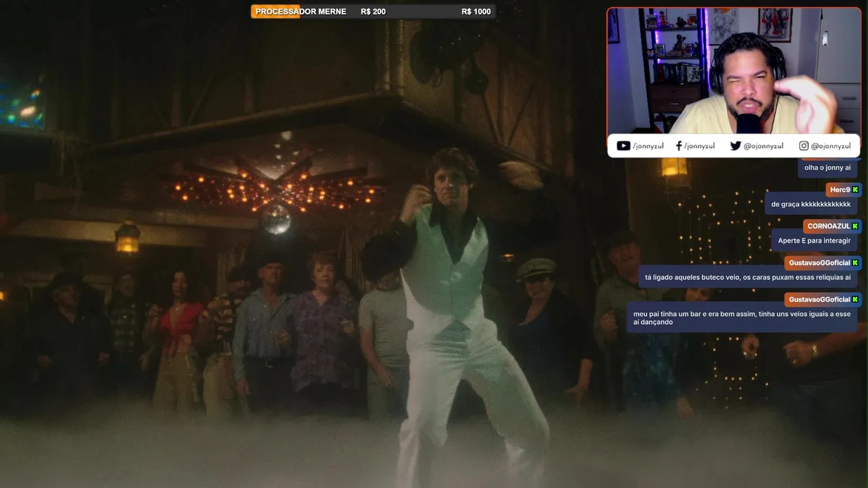Select GustavaoGGoficial name above 'tá ligado' message
The height and width of the screenshot is (488, 868).
pyautogui.click(x=819, y=263)
